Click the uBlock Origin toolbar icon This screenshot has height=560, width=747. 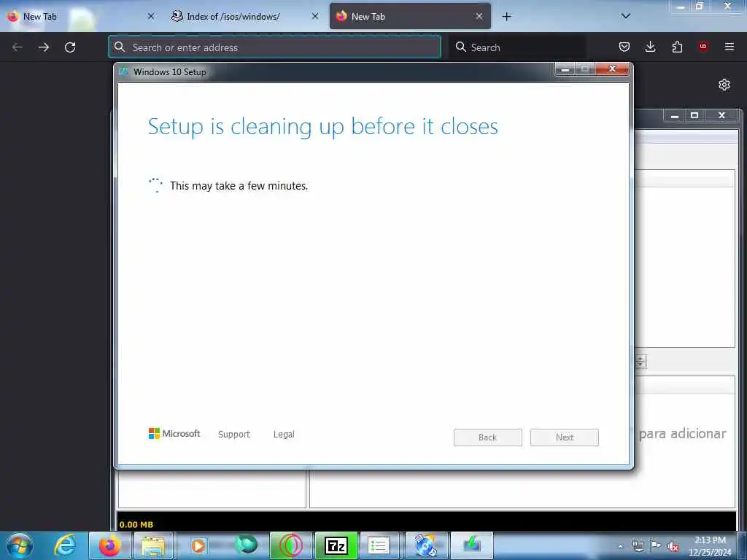pos(703,47)
